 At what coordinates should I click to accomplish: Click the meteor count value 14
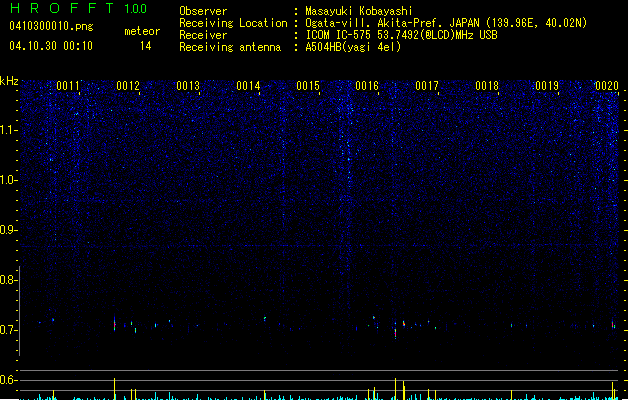pyautogui.click(x=146, y=46)
